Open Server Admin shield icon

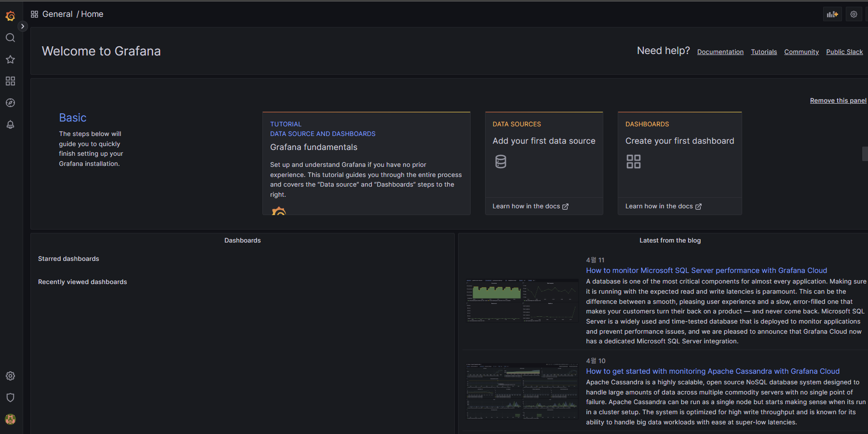10,397
